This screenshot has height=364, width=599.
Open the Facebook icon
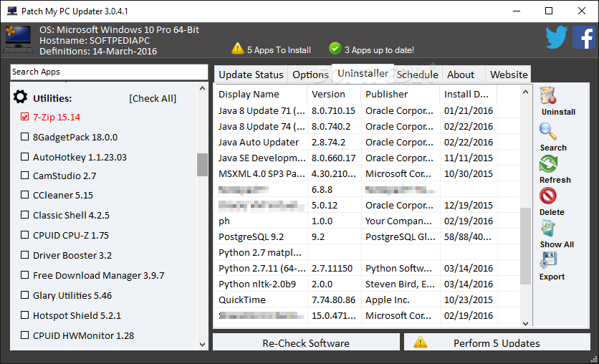click(584, 37)
